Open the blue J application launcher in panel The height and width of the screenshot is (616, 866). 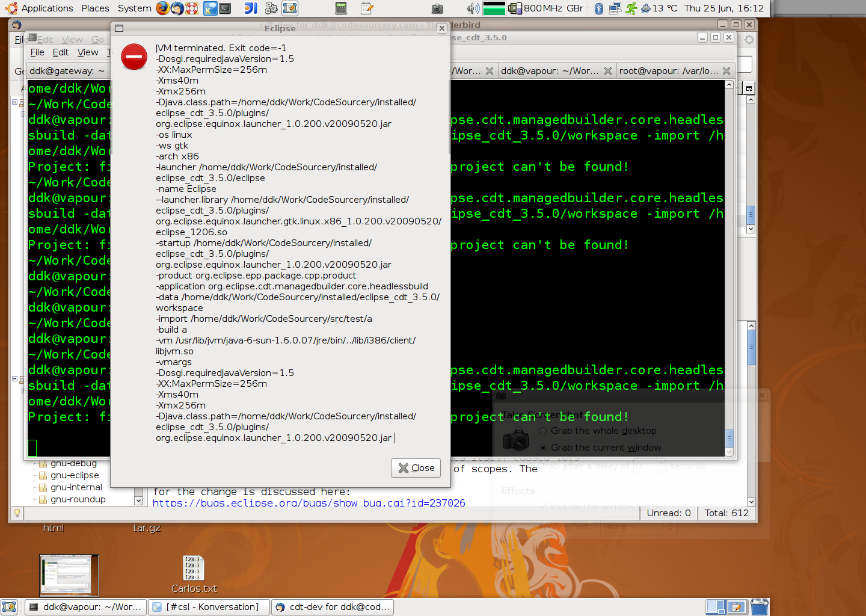tap(251, 8)
